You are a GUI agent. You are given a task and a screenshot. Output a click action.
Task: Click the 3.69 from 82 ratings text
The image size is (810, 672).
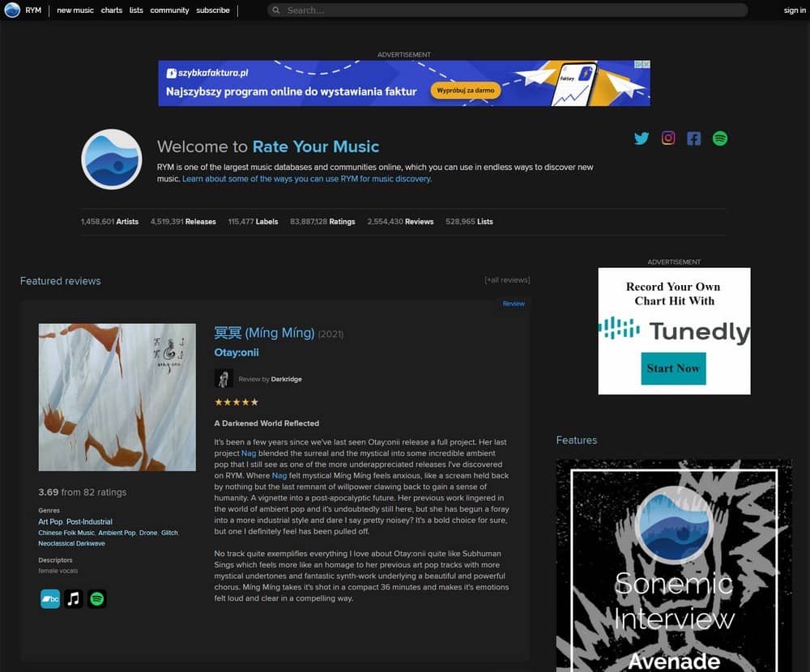coord(82,492)
